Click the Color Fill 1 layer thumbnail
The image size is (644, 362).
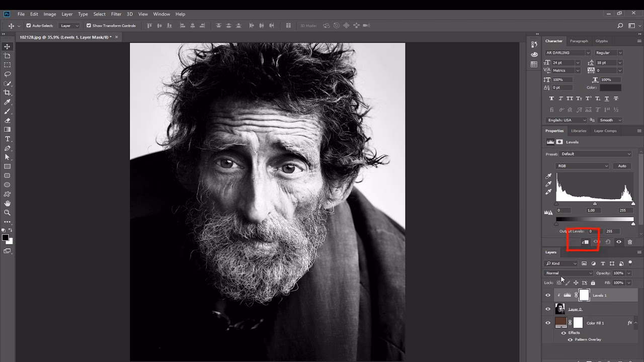[560, 322]
